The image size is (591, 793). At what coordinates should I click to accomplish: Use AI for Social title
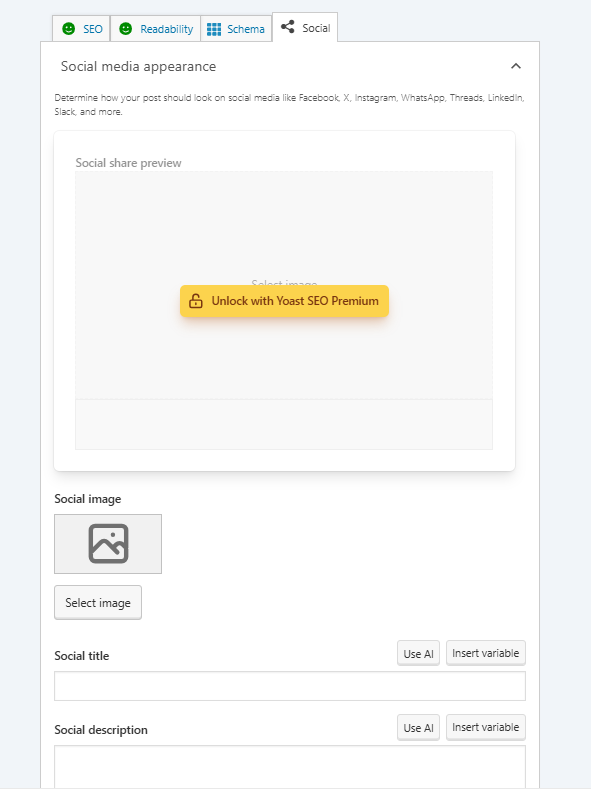coord(418,653)
